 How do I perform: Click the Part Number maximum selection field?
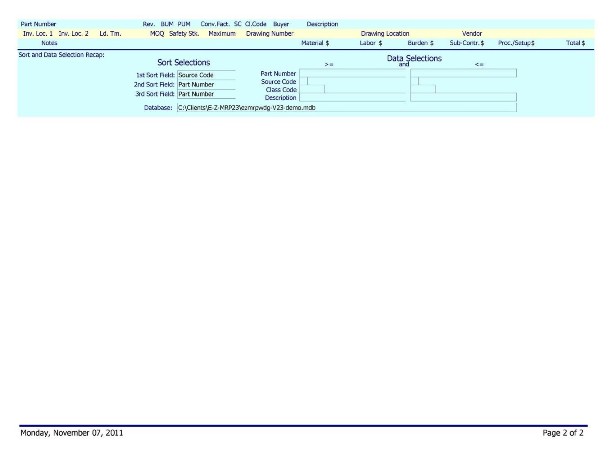click(x=463, y=73)
